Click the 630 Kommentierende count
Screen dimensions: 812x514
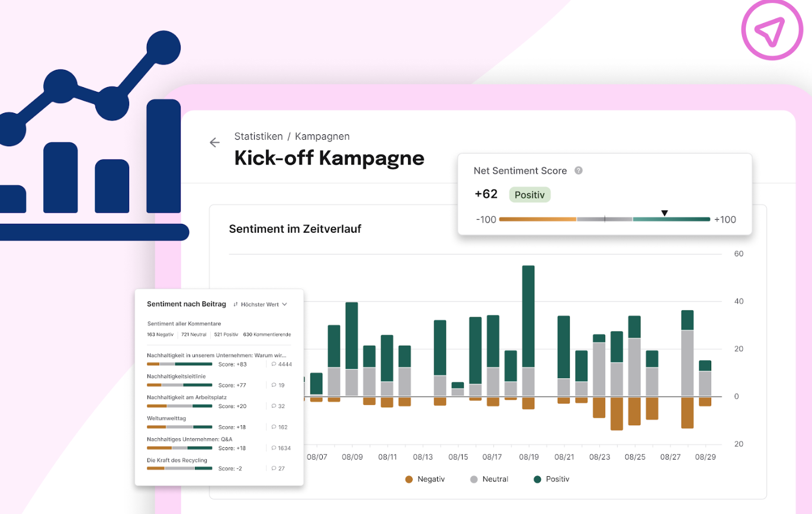[x=267, y=335]
